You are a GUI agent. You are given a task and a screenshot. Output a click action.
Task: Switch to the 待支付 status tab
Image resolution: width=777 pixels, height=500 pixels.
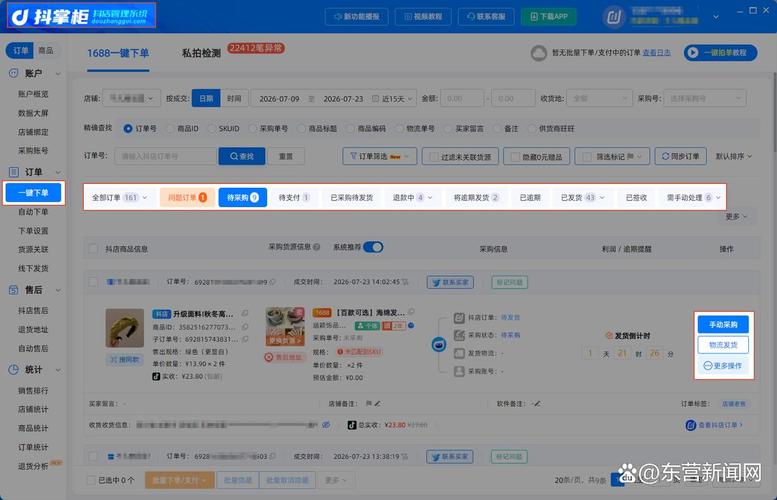click(x=294, y=197)
